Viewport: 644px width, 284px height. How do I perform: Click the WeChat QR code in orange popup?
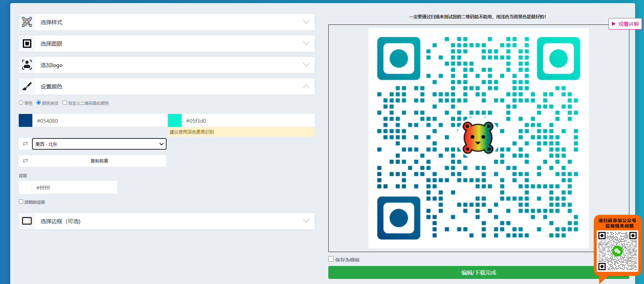[617, 251]
